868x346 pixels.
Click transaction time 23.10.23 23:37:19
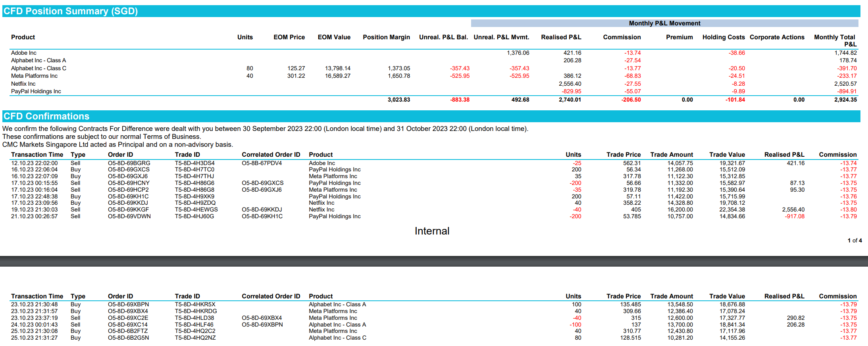click(34, 318)
